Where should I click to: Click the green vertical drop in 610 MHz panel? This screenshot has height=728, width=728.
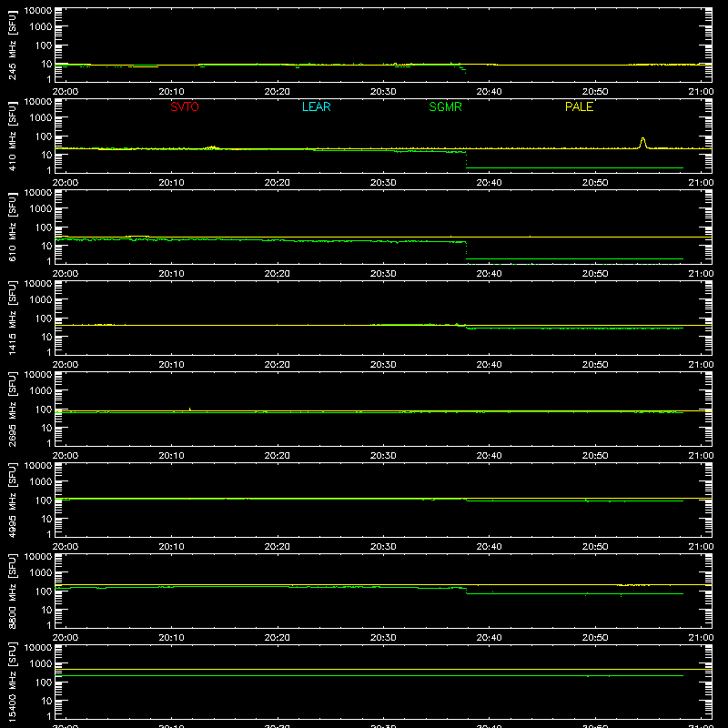[466, 250]
